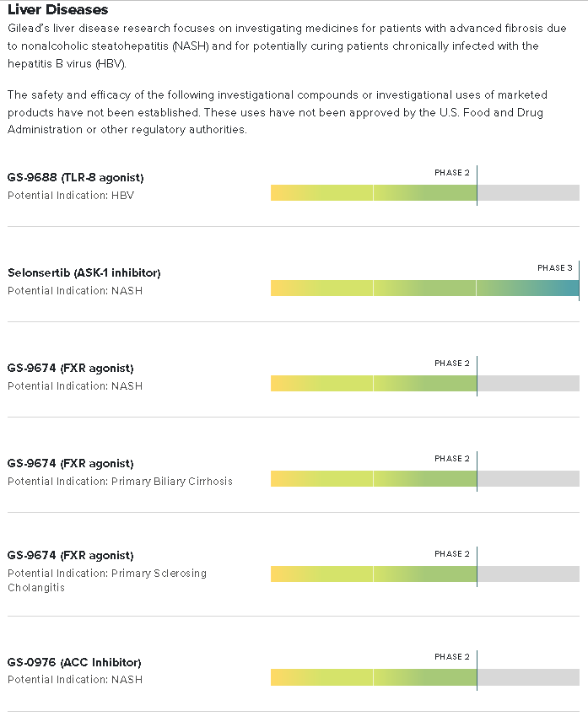The width and height of the screenshot is (588, 722).
Task: Click PHASE 2 label on GS-9688 row
Action: pos(451,173)
